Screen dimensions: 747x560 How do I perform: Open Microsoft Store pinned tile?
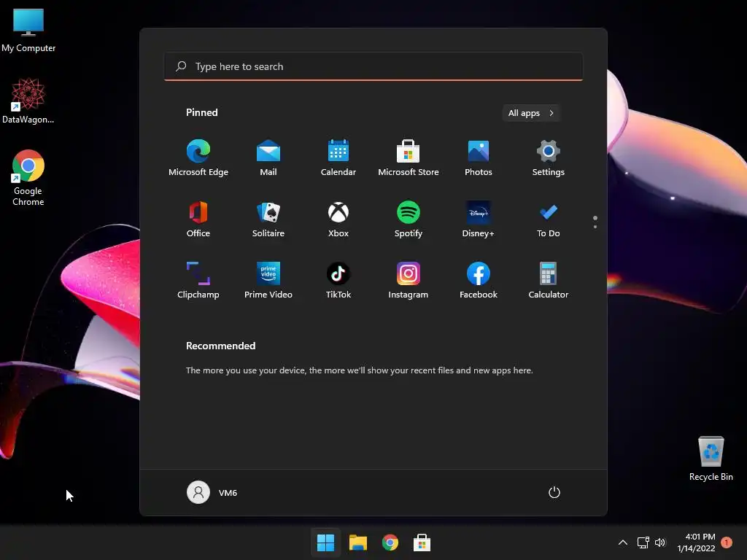coord(409,158)
